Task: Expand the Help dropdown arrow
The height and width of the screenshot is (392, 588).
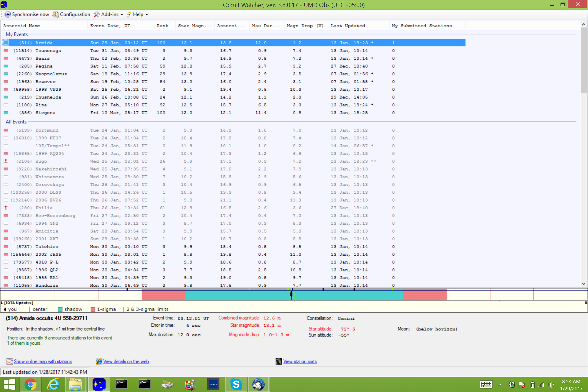Action: (x=147, y=15)
